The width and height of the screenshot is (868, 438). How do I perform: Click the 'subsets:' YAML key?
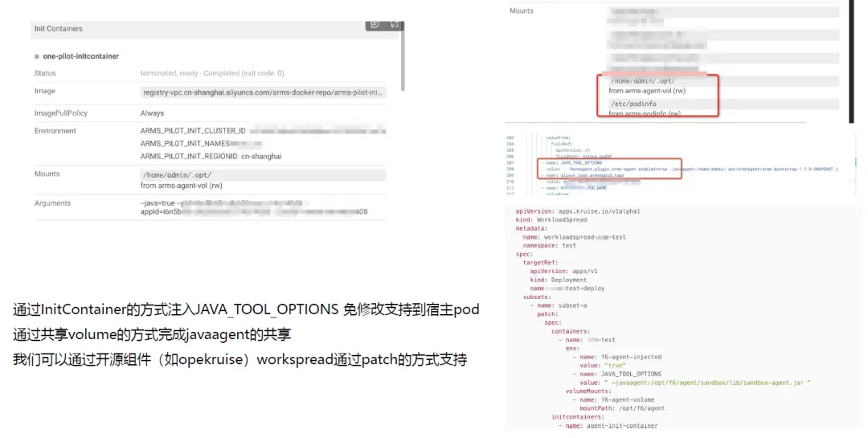click(x=538, y=297)
